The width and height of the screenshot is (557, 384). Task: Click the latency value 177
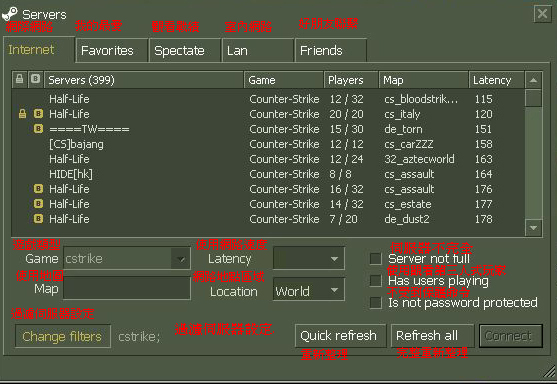tap(483, 204)
